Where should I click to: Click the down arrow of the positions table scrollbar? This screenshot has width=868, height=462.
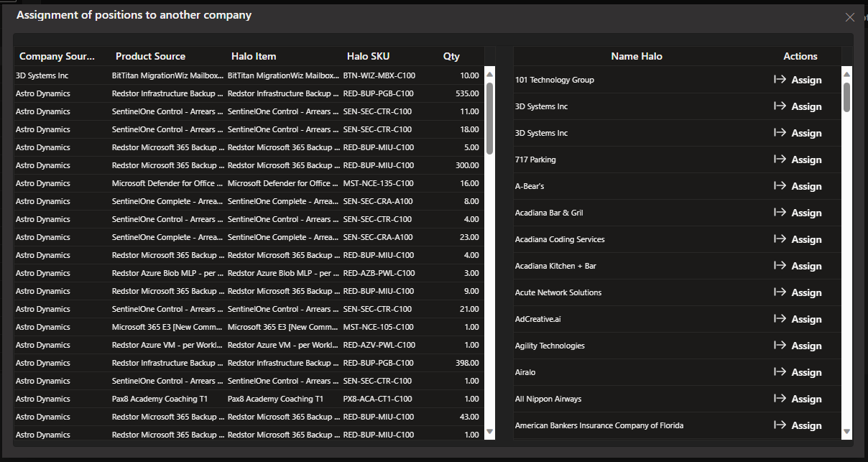(490, 432)
